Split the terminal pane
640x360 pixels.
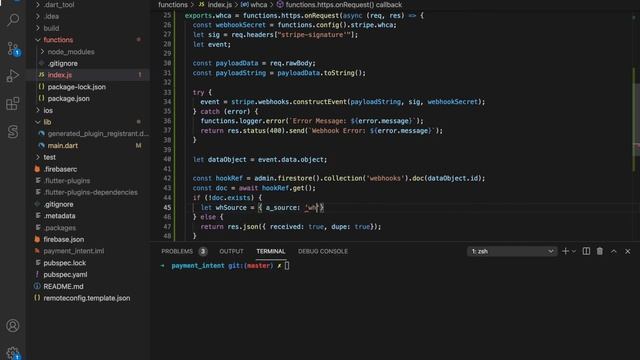click(x=586, y=251)
